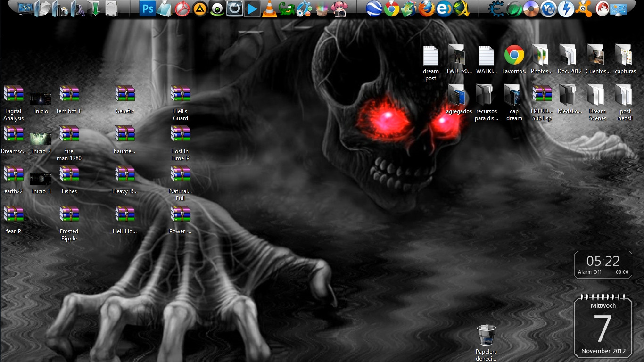The width and height of the screenshot is (644, 362).
Task: Click 'November 2012' on the calendar gadget
Action: (603, 351)
